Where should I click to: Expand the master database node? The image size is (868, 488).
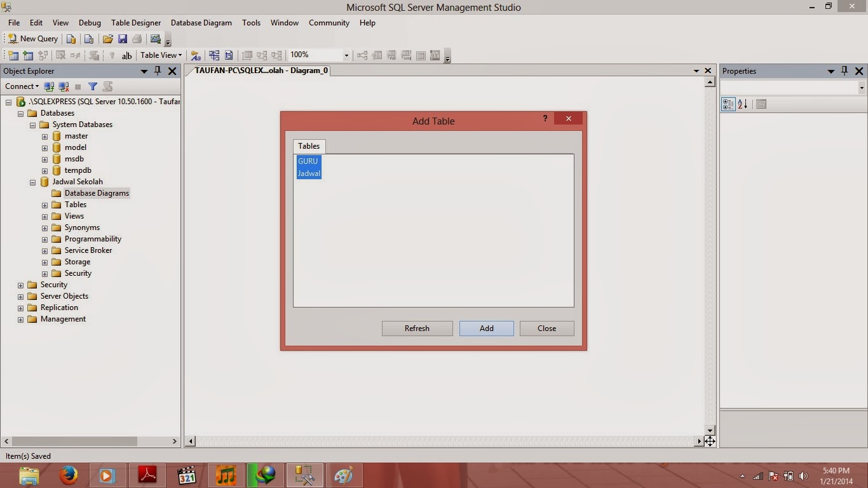coord(44,136)
